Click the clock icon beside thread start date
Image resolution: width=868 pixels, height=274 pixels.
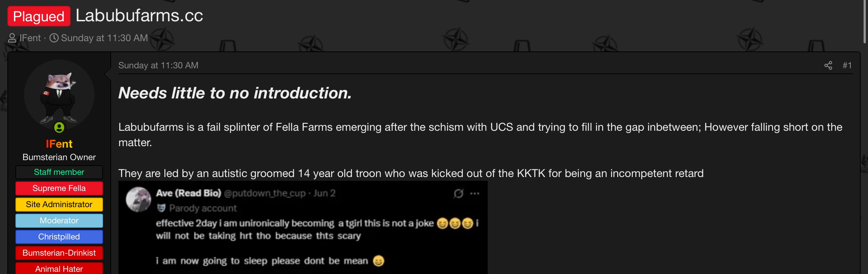[54, 38]
